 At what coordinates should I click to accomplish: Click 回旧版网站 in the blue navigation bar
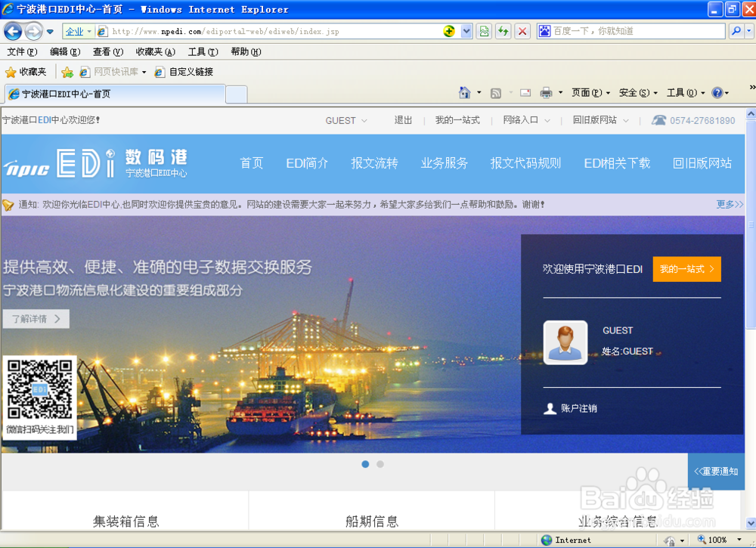pyautogui.click(x=702, y=163)
